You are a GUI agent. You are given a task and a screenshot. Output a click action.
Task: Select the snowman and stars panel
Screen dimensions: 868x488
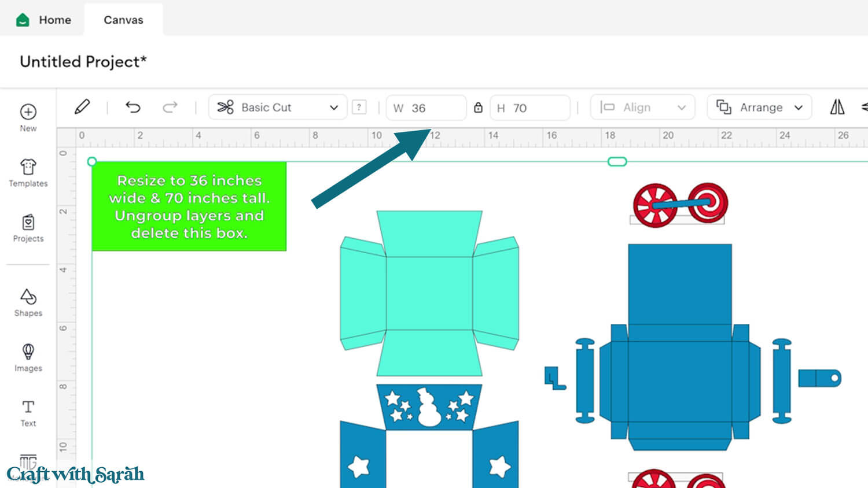pos(429,407)
